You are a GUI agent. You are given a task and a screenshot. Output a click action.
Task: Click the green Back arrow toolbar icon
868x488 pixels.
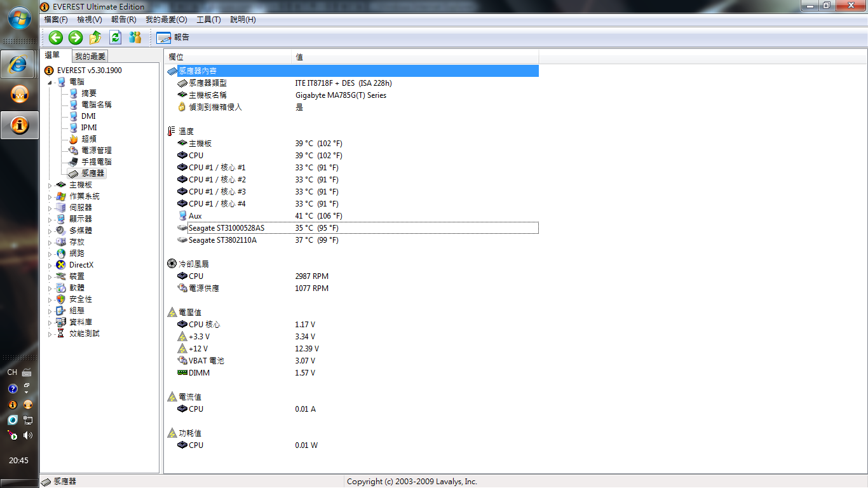pos(56,37)
